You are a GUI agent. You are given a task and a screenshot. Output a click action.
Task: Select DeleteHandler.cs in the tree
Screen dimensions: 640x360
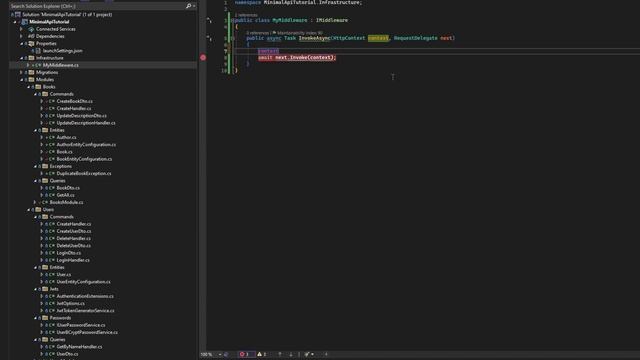coord(73,239)
